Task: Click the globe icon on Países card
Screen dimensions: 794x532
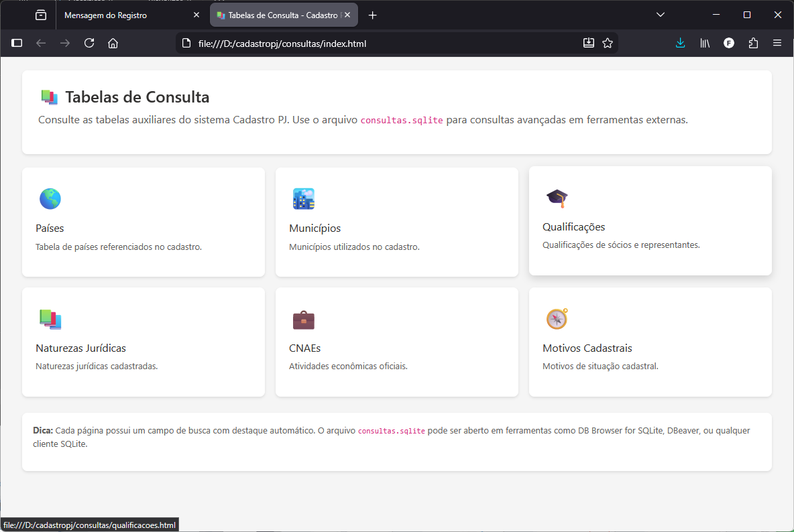Action: coord(50,199)
